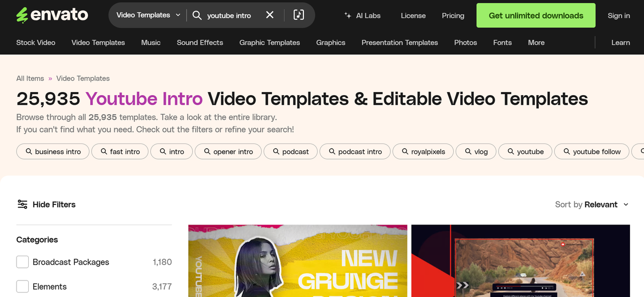Enable the Elements category checkbox

(23, 286)
